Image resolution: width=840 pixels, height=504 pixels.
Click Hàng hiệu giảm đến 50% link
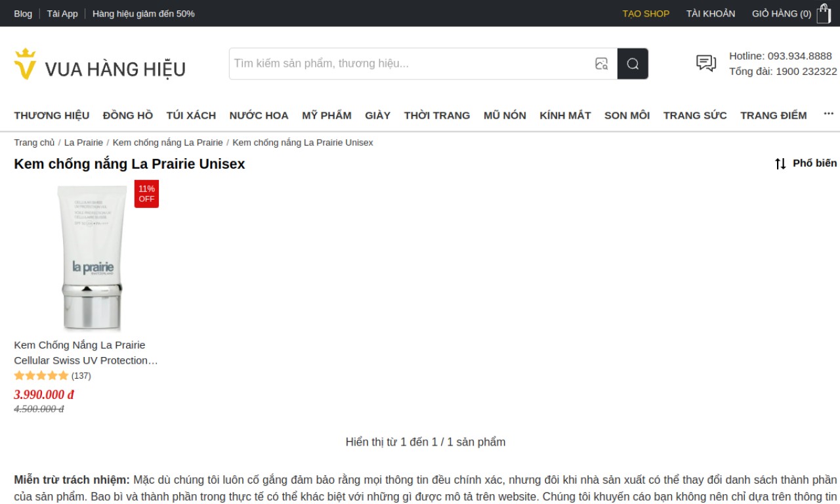[144, 13]
